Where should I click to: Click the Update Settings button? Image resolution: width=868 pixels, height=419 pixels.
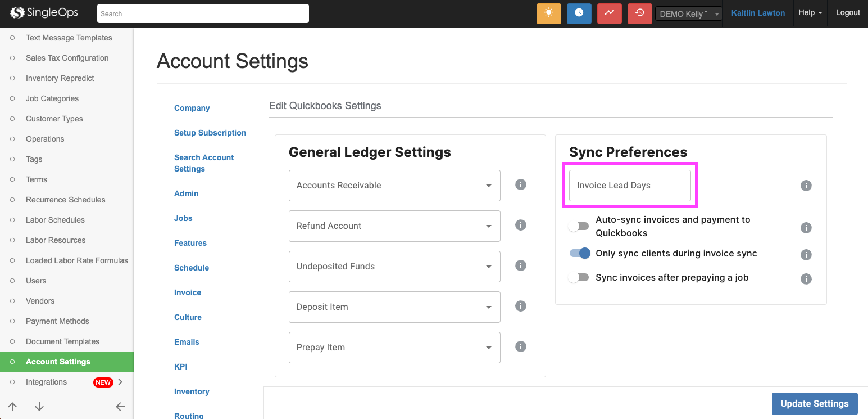[814, 403]
